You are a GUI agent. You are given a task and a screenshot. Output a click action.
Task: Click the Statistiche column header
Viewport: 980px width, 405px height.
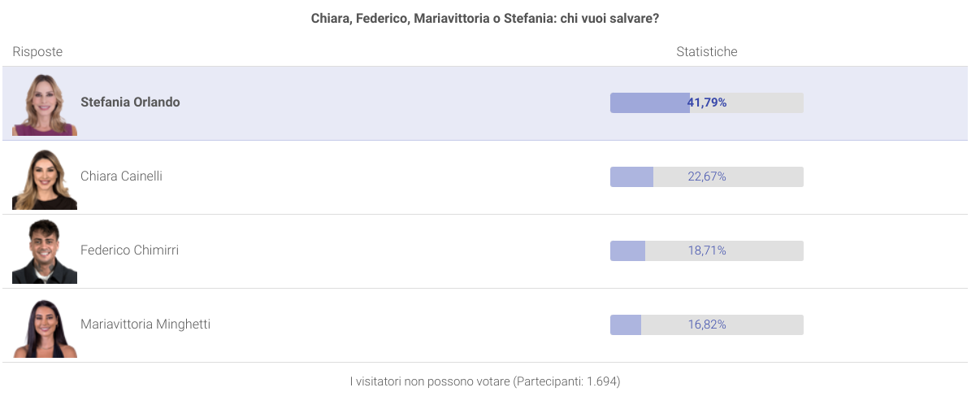tap(707, 52)
